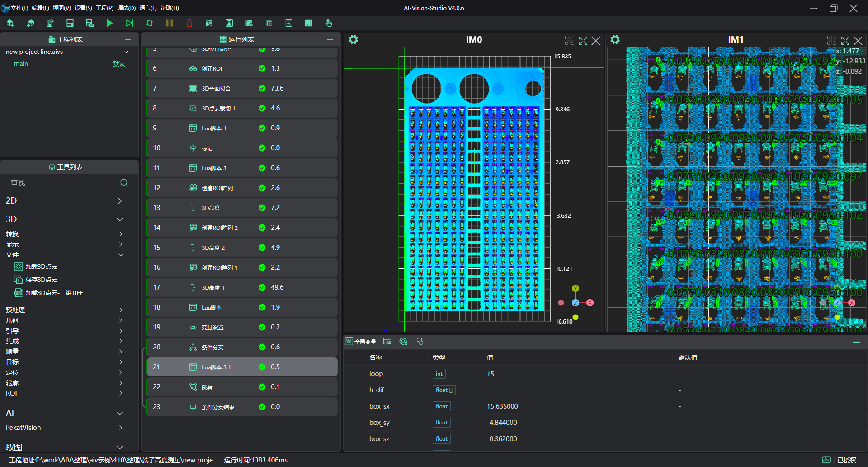
Task: Open the 设置(S) menu
Action: pyautogui.click(x=83, y=8)
